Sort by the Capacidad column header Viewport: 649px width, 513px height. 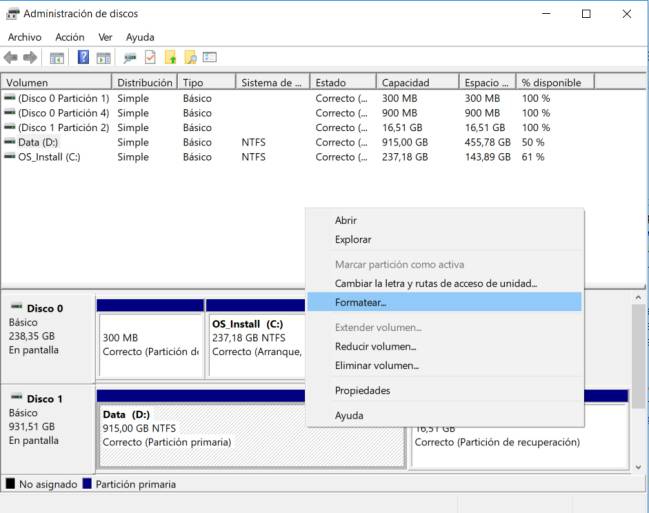(418, 82)
